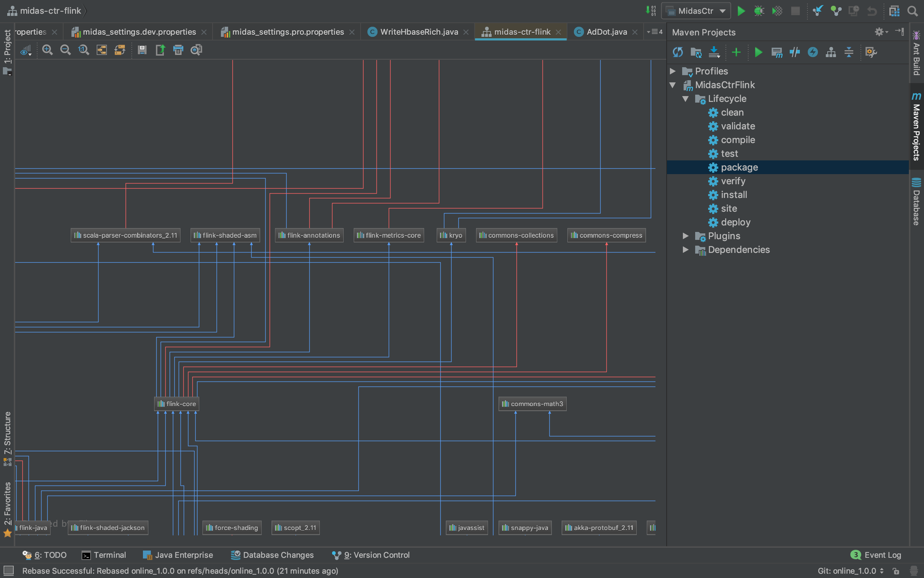The height and width of the screenshot is (578, 924).
Task: Open Maven settings wrench icon
Action: coord(871,52)
